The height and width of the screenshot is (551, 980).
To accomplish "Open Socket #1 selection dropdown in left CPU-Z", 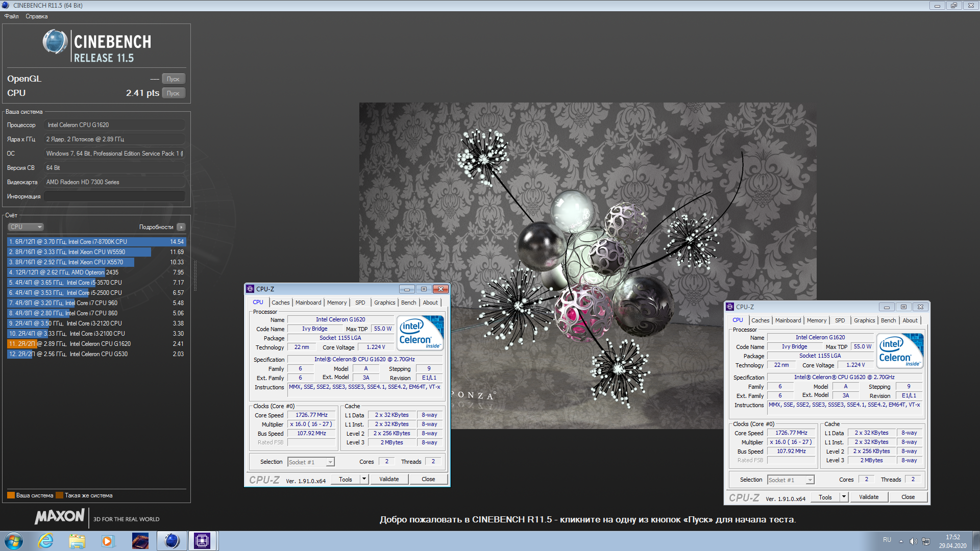I will [311, 462].
